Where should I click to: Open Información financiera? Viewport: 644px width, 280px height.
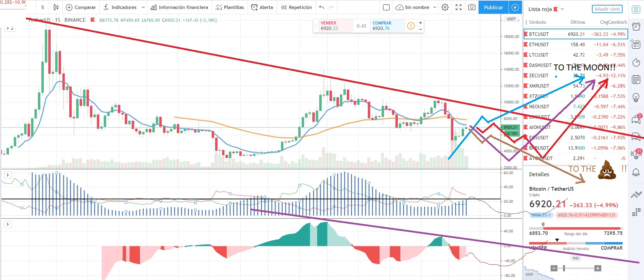179,7
